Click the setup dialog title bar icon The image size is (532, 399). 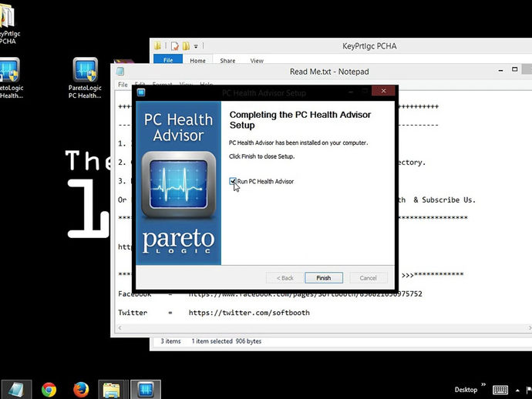click(141, 92)
